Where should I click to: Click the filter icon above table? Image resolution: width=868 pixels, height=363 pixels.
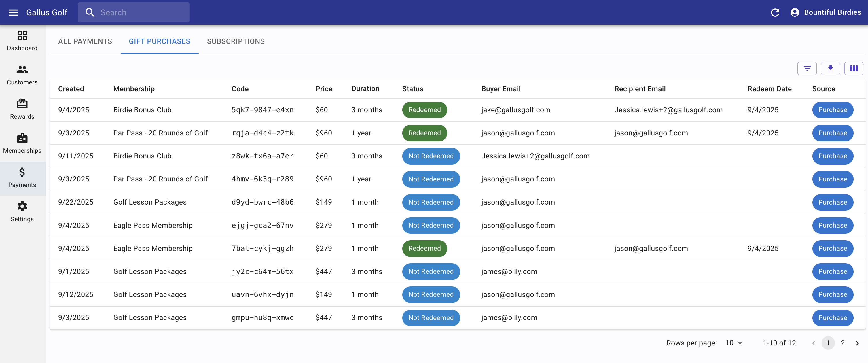(x=807, y=68)
